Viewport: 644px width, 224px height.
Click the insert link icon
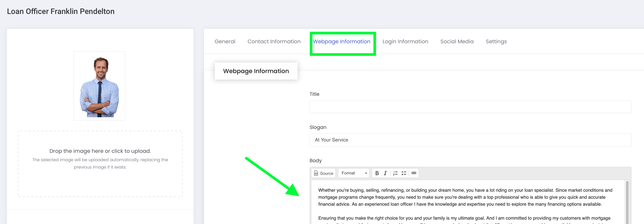coord(414,173)
